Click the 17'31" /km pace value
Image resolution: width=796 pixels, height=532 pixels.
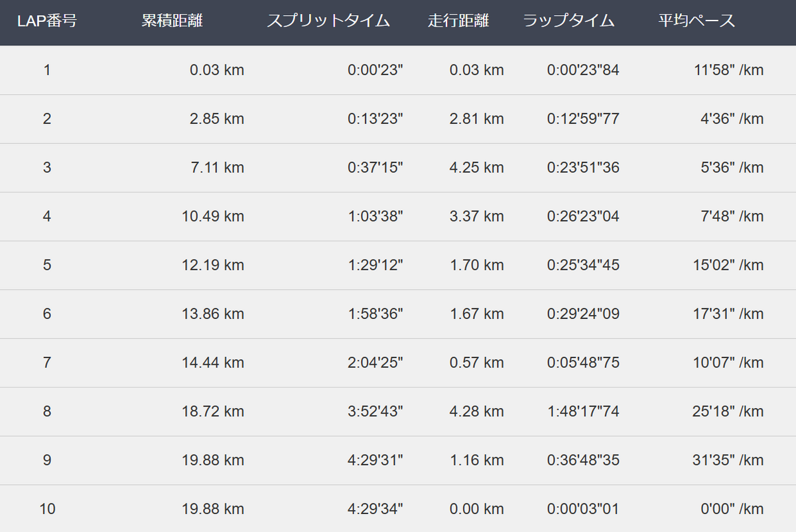(x=728, y=314)
